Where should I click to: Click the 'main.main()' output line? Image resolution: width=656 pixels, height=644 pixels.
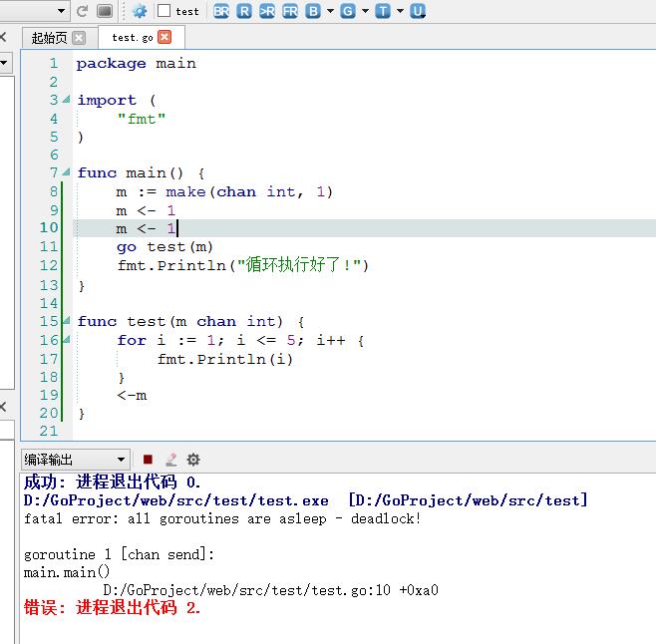(x=67, y=572)
